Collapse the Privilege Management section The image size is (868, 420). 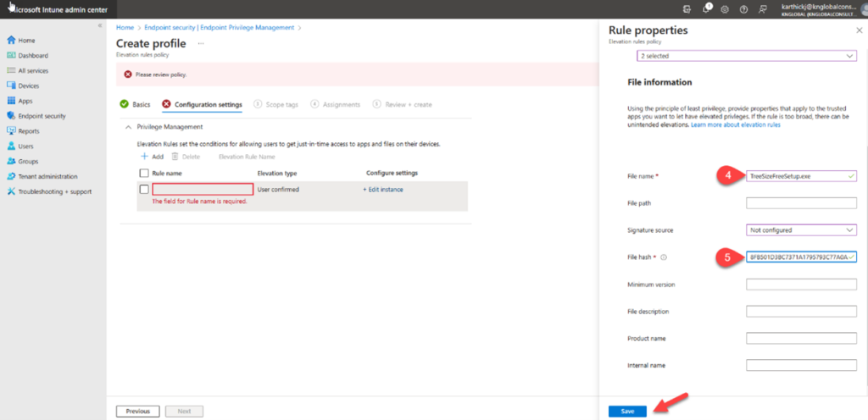tap(129, 126)
